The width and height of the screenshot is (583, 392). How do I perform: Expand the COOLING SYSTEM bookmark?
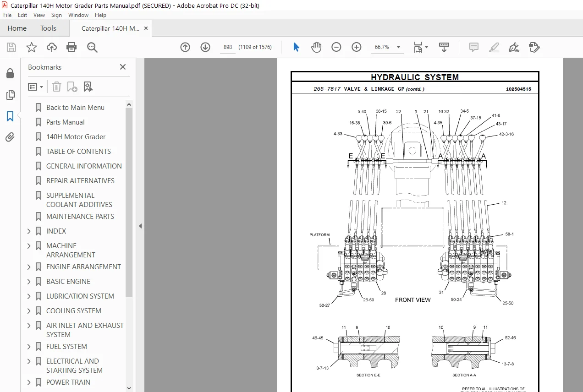pos(29,311)
